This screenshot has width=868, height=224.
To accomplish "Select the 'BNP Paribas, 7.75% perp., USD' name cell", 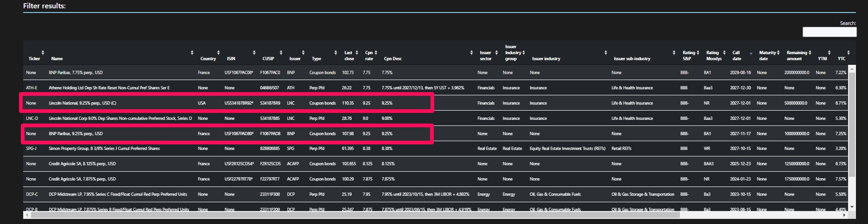I will click(x=76, y=73).
